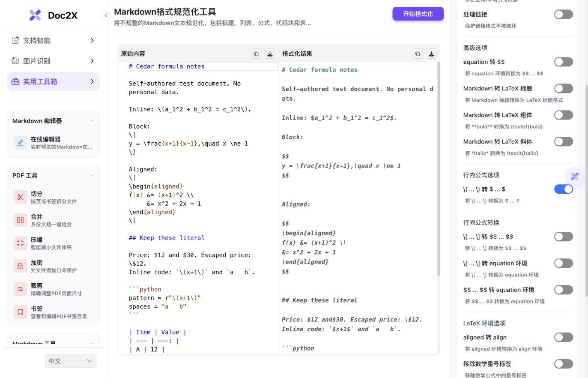Image resolution: width=588 pixels, height=378 pixels.
Task: Click the floating Doc2X assistant icon
Action: 575,176
